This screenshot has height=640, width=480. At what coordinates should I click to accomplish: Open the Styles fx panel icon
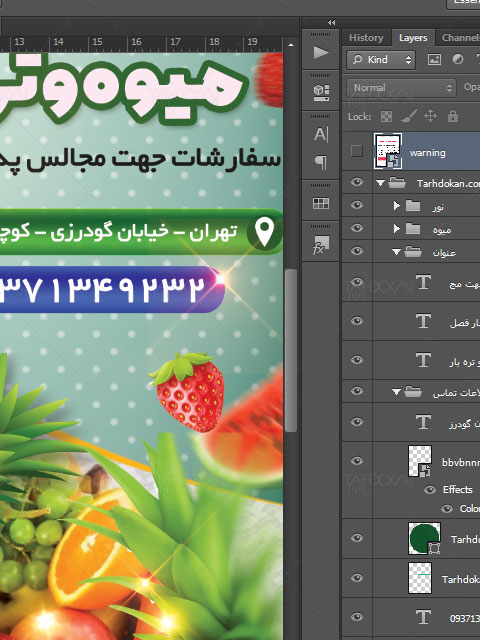321,244
